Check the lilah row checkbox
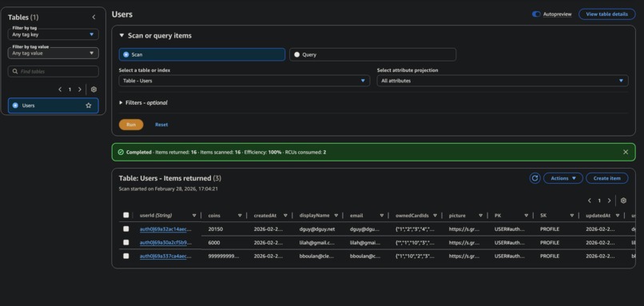The height and width of the screenshot is (306, 644). [126, 242]
